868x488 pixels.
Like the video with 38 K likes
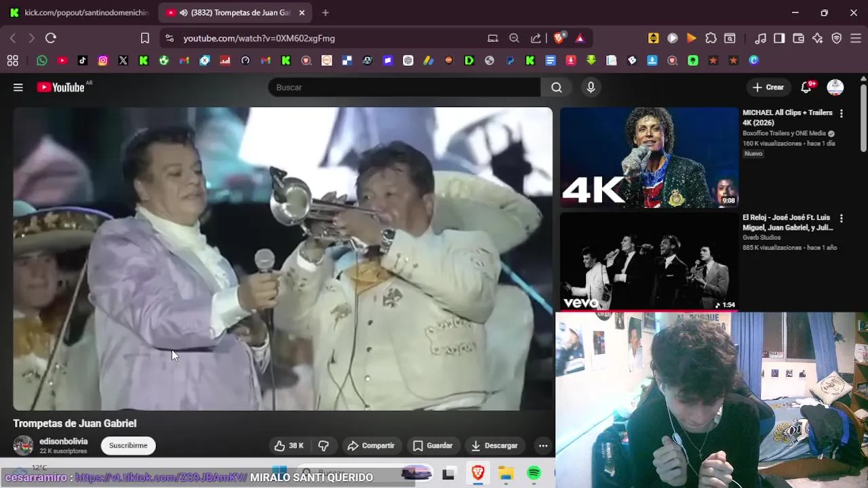coord(288,445)
